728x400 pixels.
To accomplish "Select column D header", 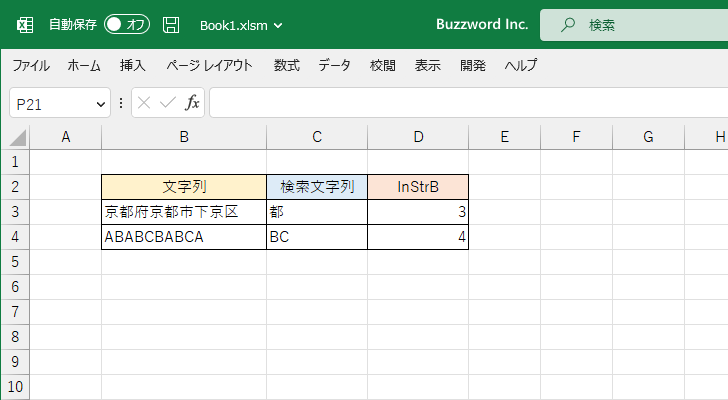I will 418,137.
